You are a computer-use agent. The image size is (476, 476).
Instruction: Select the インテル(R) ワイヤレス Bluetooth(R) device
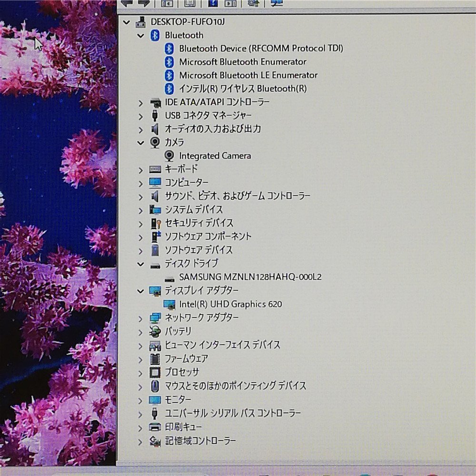pyautogui.click(x=242, y=89)
